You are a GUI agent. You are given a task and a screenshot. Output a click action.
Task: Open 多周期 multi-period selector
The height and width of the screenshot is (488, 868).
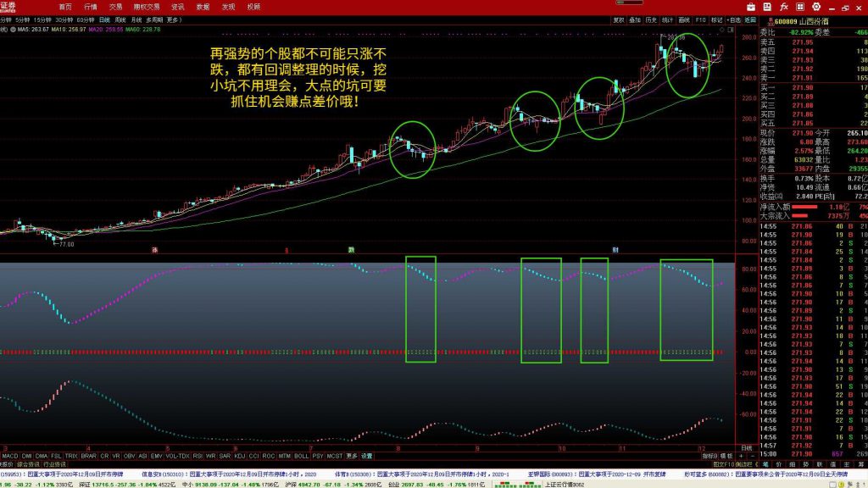153,19
